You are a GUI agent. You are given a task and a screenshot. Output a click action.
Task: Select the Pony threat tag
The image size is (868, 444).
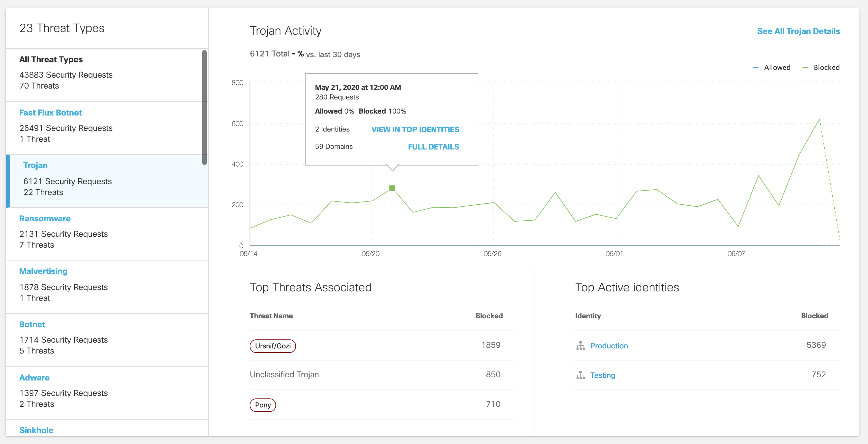(x=263, y=405)
